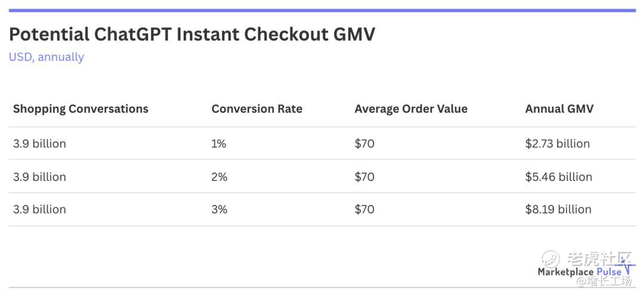Select the "Annual GMV" column header
Viewport: 644px width, 296px height.
point(559,109)
